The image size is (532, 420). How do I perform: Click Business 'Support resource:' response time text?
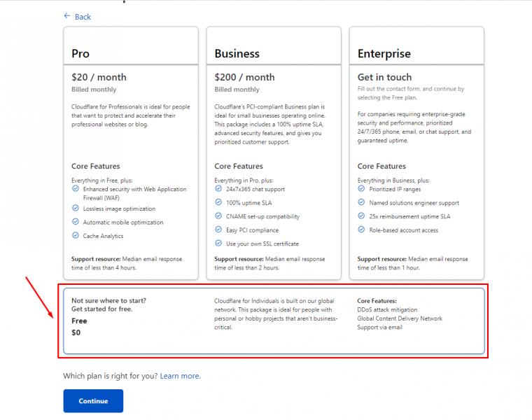269,263
